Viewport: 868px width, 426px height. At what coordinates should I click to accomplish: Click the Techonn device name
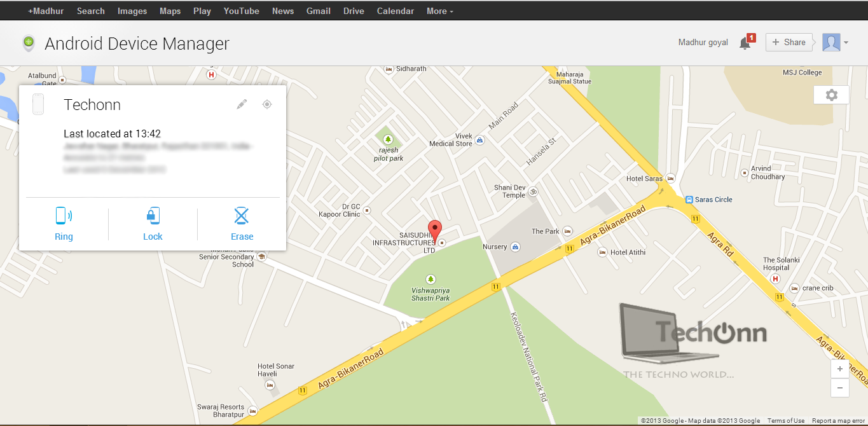(x=92, y=105)
